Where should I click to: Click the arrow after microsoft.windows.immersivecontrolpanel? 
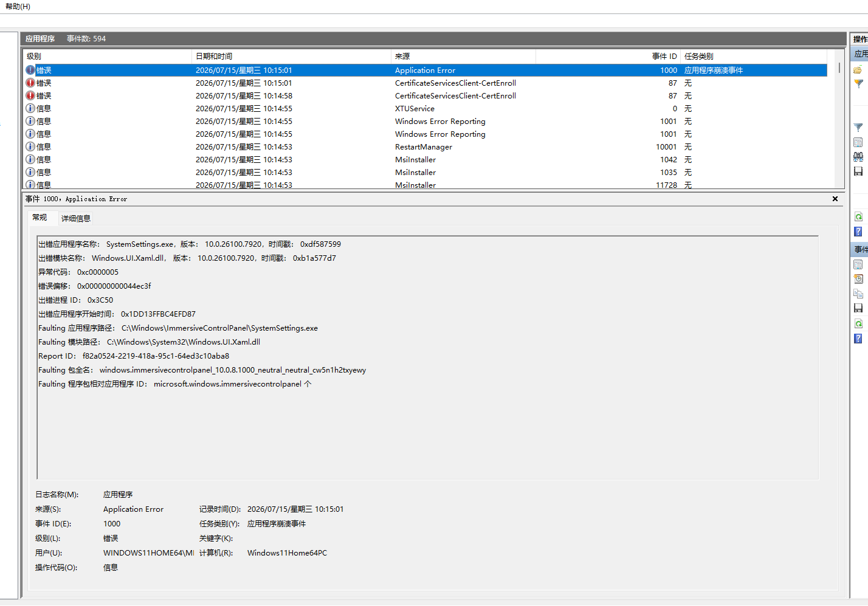click(308, 384)
